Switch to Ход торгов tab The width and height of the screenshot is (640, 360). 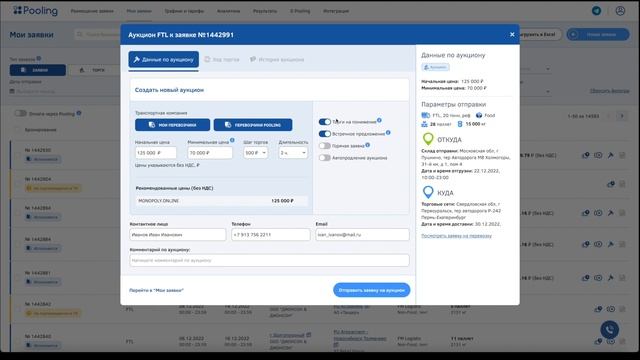point(222,60)
